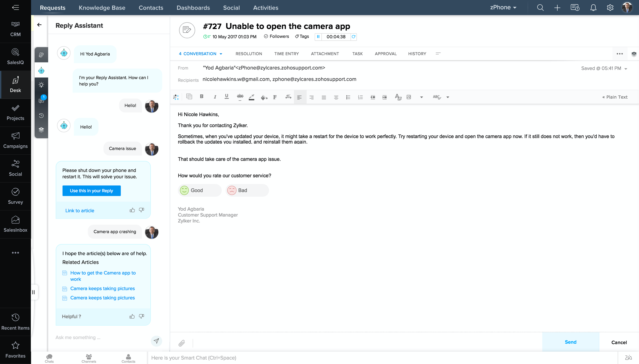
Task: Give thumbs up on the Helpful prompt
Action: (x=132, y=316)
